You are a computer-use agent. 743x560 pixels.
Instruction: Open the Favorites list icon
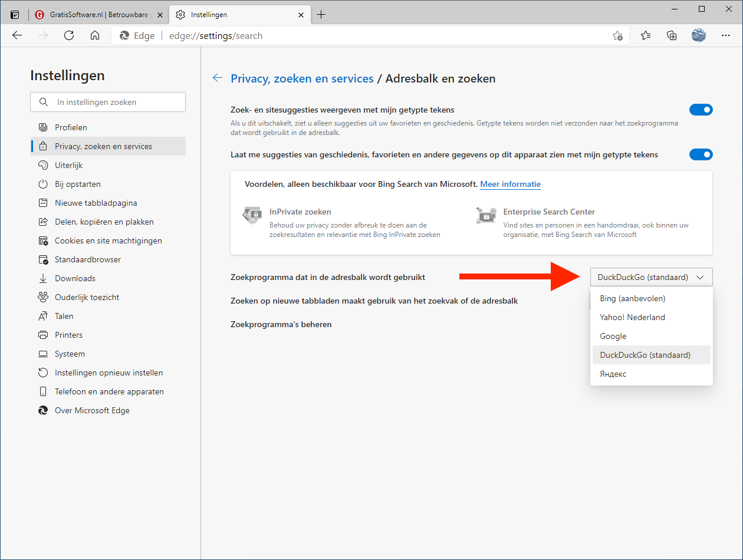coord(646,35)
